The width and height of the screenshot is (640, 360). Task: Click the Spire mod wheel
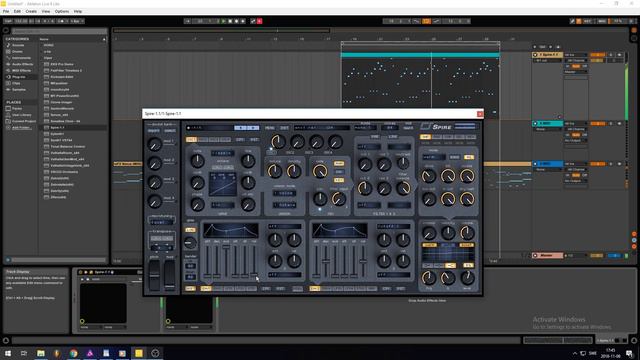(x=170, y=275)
